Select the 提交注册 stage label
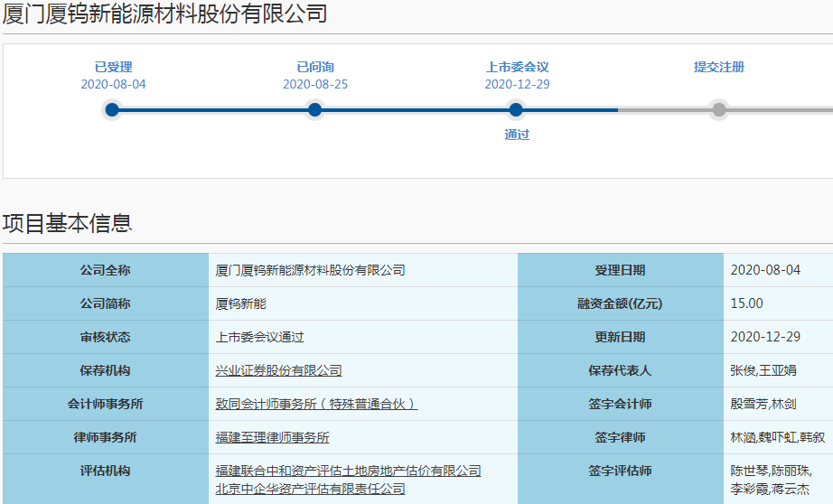 (719, 67)
